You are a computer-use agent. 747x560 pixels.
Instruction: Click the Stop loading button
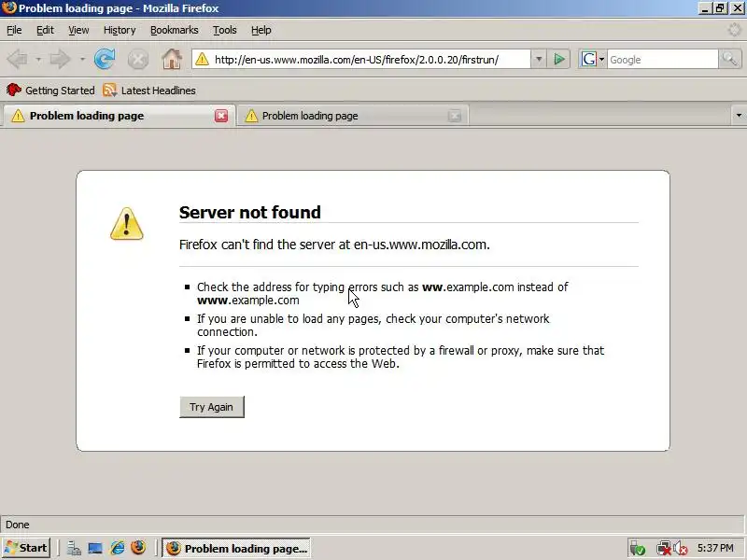(137, 60)
